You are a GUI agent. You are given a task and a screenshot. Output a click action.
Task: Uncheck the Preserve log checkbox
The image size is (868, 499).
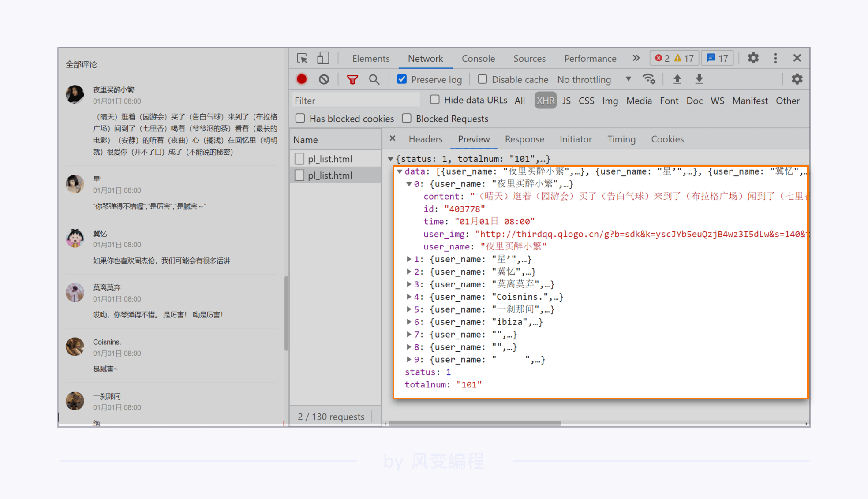coord(402,79)
